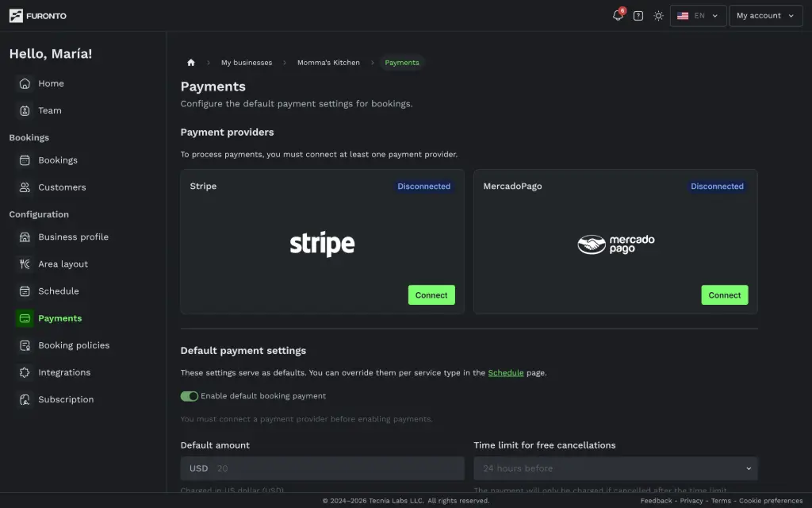Open the notifications bell
This screenshot has height=508, width=812.
click(618, 16)
